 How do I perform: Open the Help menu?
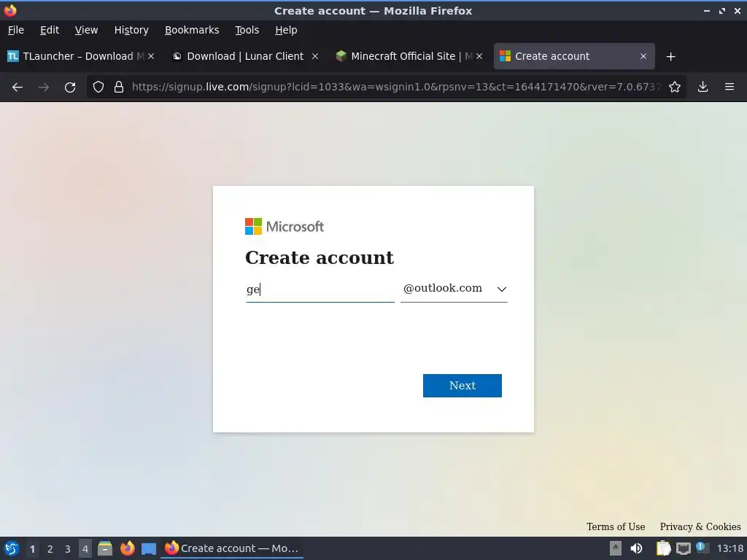coord(286,30)
